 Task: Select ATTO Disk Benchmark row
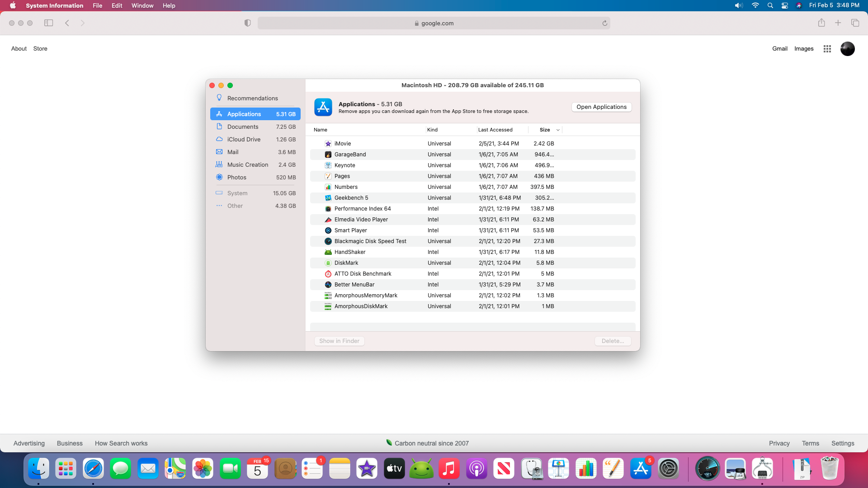[x=472, y=273]
